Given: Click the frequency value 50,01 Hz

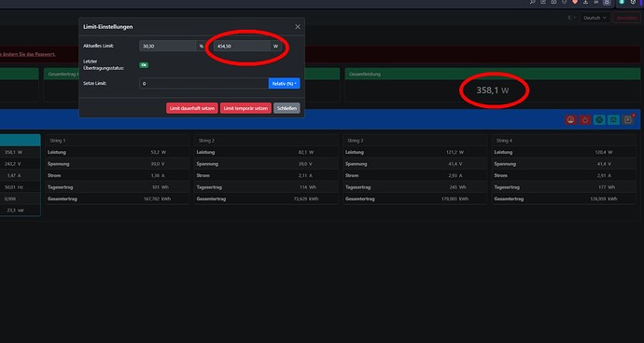Looking at the screenshot, I should (x=14, y=187).
